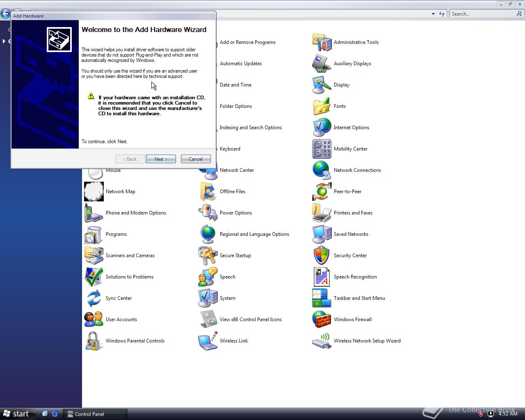Open the Fonts folder

click(340, 106)
